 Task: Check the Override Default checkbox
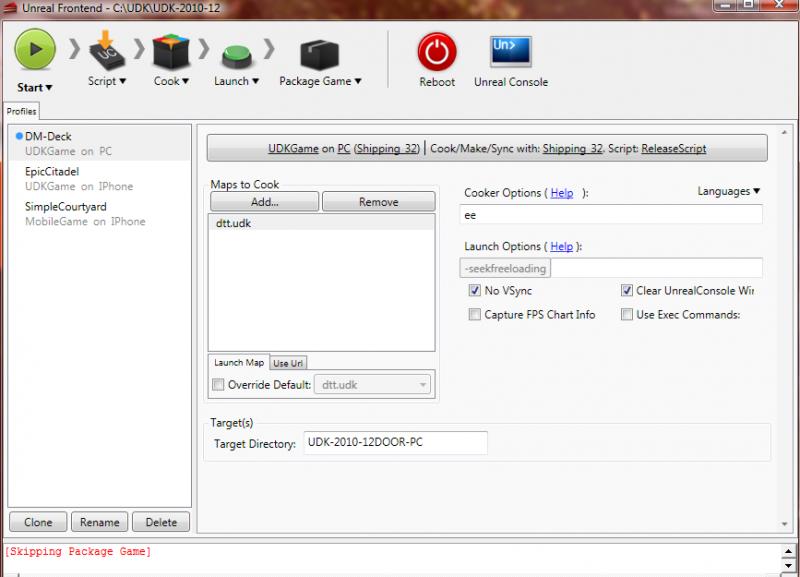coord(218,384)
